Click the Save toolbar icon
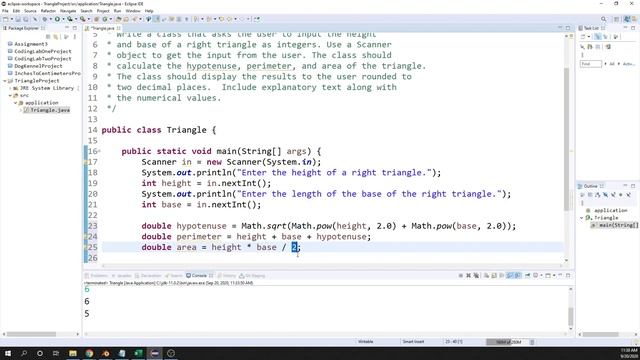This screenshot has height=360, width=640. click(x=18, y=19)
